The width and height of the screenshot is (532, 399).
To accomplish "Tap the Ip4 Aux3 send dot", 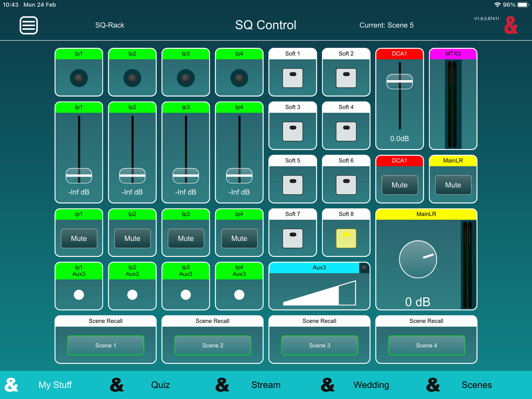I will pyautogui.click(x=239, y=295).
